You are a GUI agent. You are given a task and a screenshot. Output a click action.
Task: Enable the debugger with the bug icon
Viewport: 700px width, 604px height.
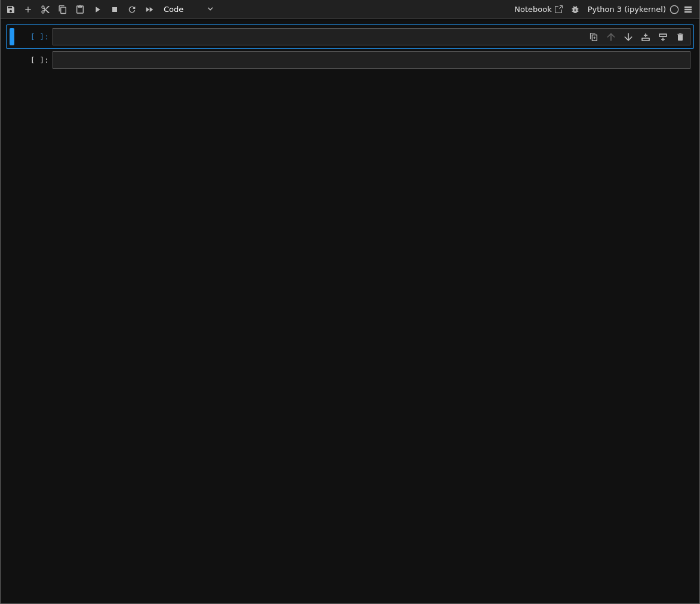click(x=575, y=10)
